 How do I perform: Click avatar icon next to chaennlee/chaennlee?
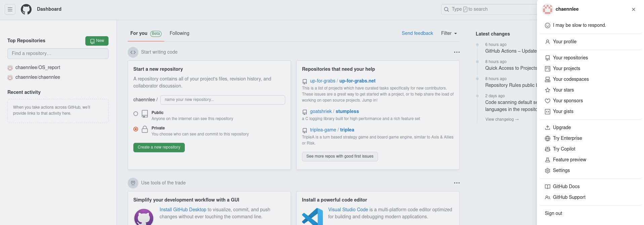(10, 77)
